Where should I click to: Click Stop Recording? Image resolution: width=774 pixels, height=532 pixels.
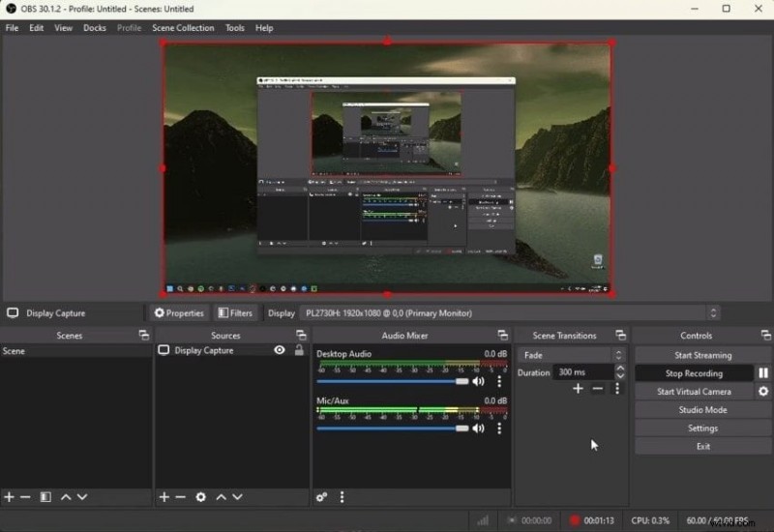(x=694, y=373)
